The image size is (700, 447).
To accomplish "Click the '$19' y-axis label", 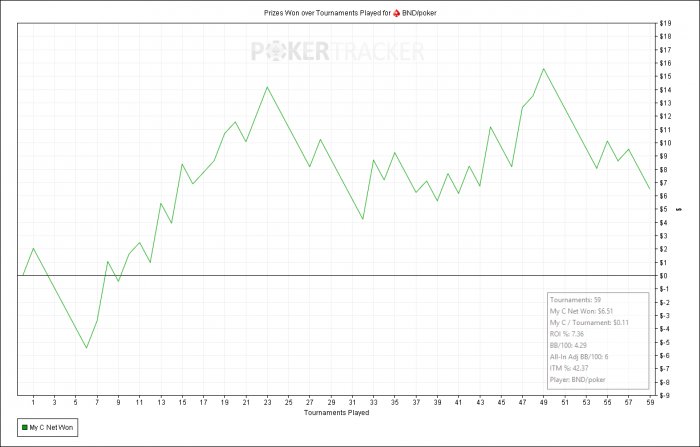I will click(x=665, y=23).
